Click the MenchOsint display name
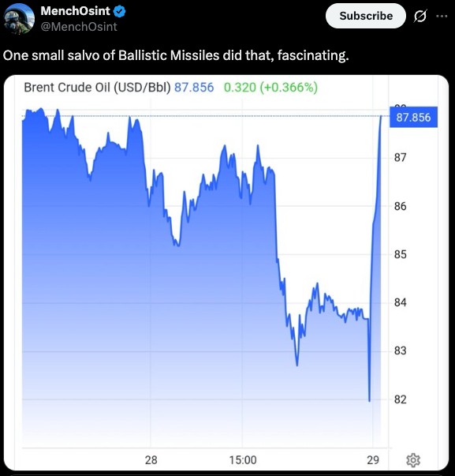This screenshot has width=455, height=476. (x=75, y=11)
